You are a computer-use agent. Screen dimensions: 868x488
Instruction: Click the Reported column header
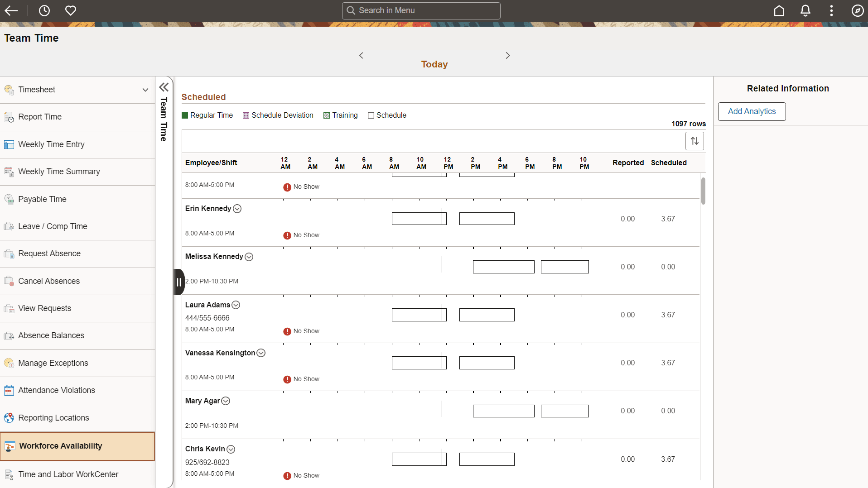pos(628,163)
